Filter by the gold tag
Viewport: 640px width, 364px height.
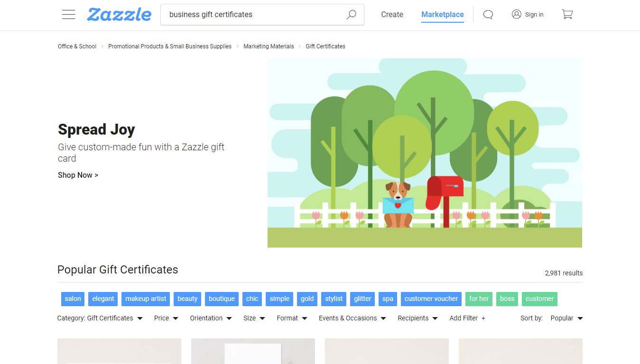pos(307,299)
